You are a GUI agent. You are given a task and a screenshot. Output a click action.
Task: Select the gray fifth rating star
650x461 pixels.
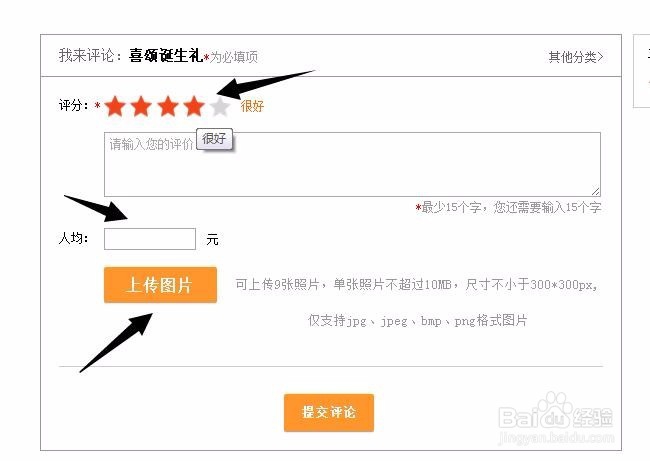click(x=220, y=107)
